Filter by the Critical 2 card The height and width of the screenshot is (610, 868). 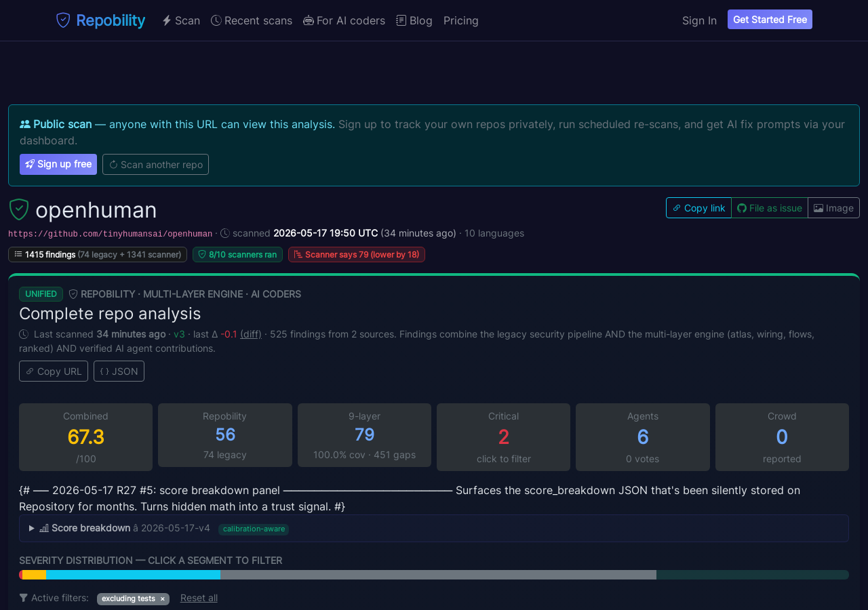coord(503,437)
